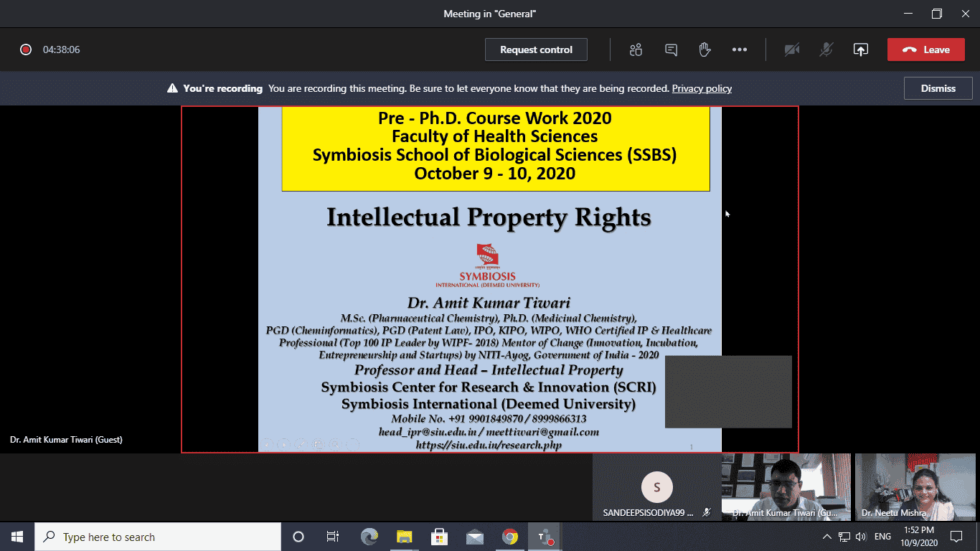Open the Windows notification center

[x=956, y=537]
